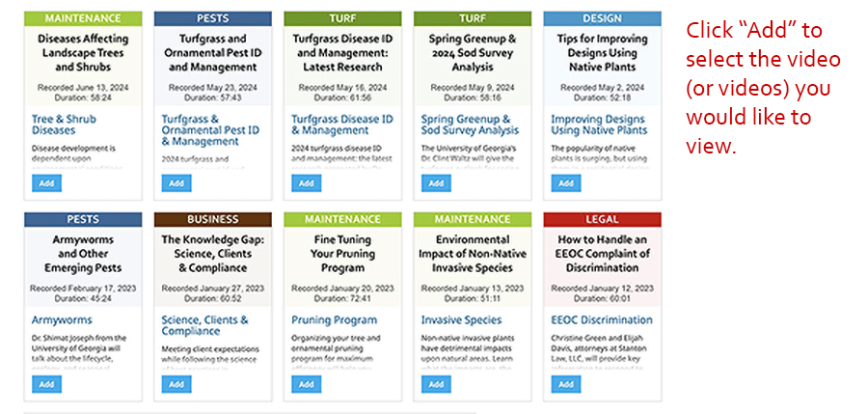Open the EEOC Discrimination title link
This screenshot has width=868, height=414.
pyautogui.click(x=602, y=320)
